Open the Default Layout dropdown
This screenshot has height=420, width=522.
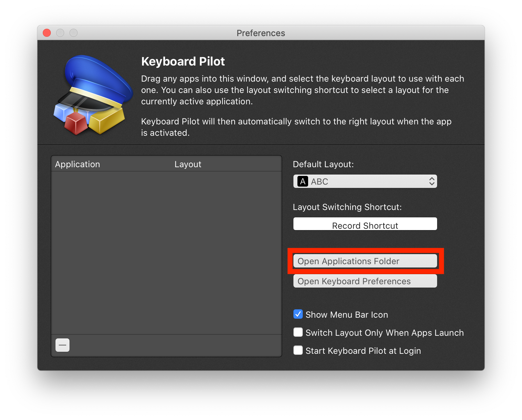[x=365, y=181]
